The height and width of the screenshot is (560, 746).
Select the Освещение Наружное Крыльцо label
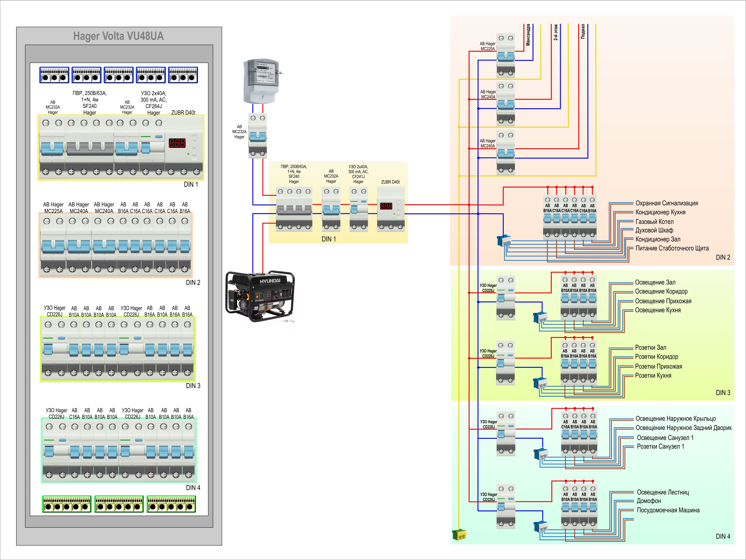pos(676,418)
